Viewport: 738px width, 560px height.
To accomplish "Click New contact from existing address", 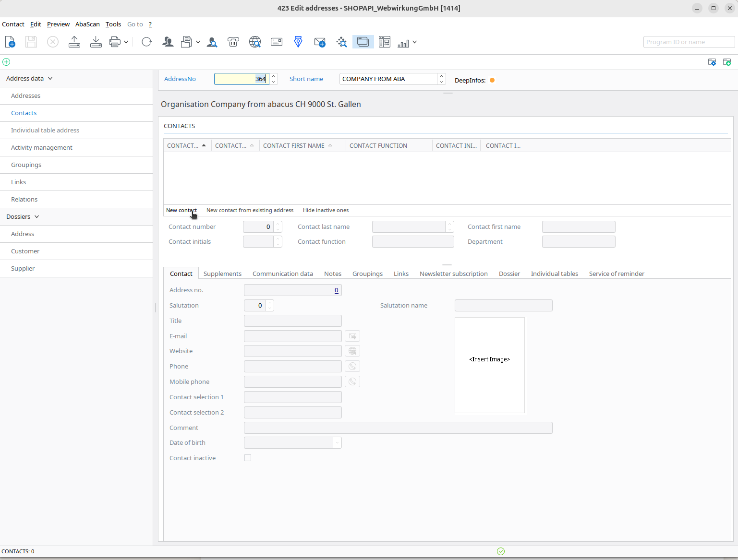I will pos(250,210).
